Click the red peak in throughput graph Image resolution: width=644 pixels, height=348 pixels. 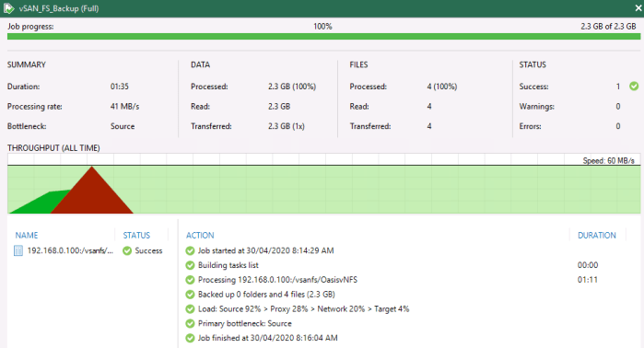92,190
